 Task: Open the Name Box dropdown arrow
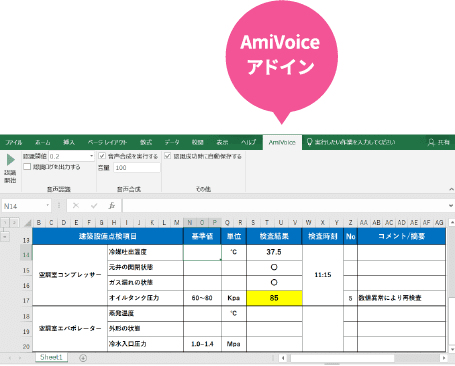pos(48,205)
